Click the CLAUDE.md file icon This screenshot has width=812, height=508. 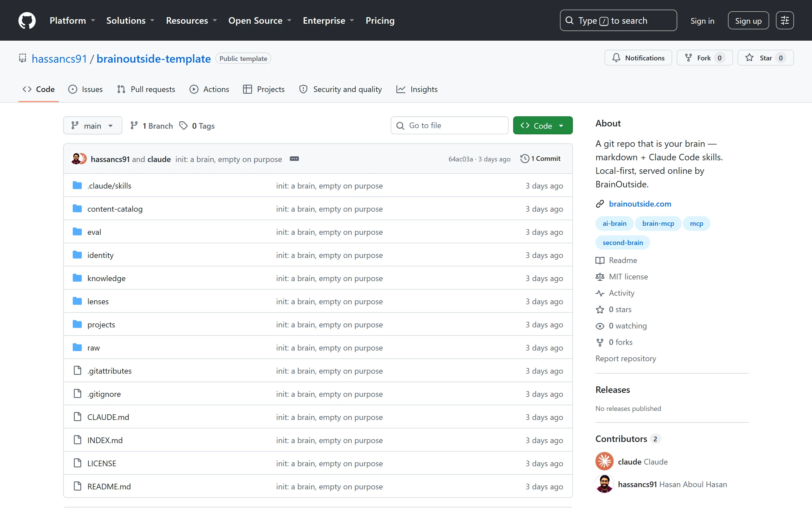pos(77,417)
